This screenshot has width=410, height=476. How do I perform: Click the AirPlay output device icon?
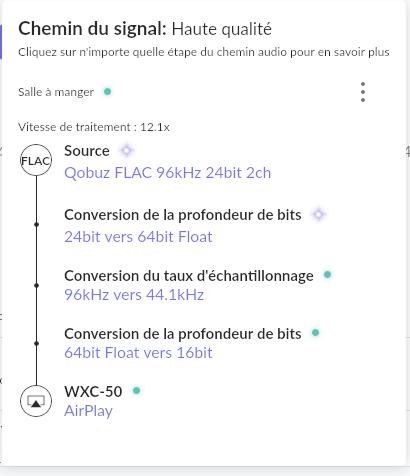coord(36,401)
